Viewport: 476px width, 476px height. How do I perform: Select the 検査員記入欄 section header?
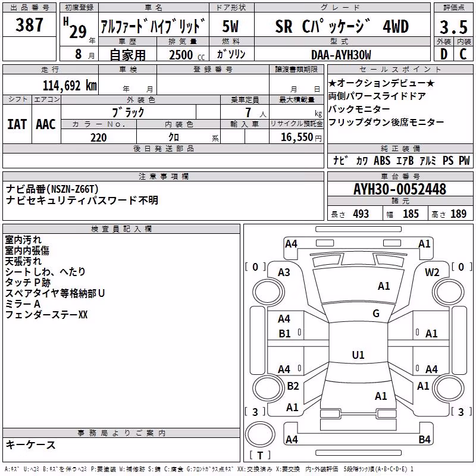click(121, 228)
